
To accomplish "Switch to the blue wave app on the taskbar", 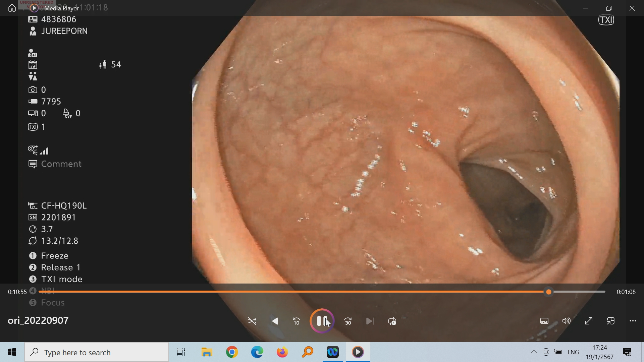I will click(x=333, y=352).
